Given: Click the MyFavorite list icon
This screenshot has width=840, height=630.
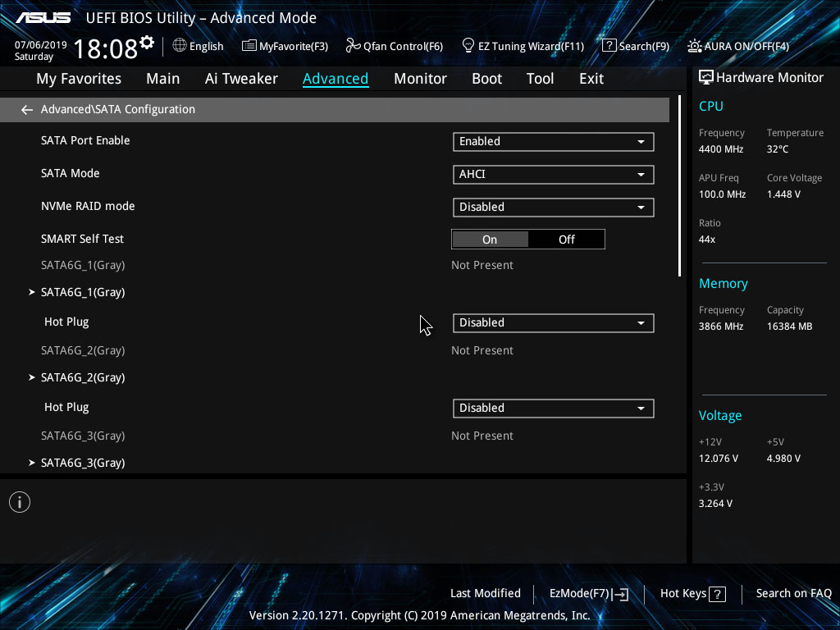Looking at the screenshot, I should (249, 46).
